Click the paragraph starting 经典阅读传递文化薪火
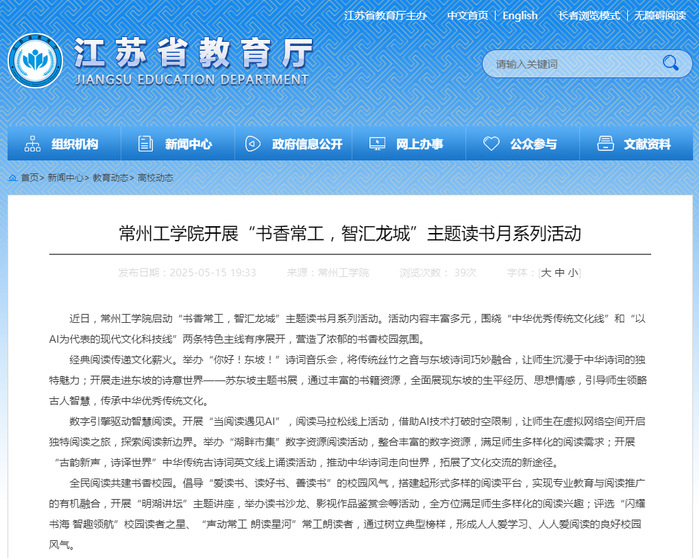The height and width of the screenshot is (558, 699). coord(348,380)
